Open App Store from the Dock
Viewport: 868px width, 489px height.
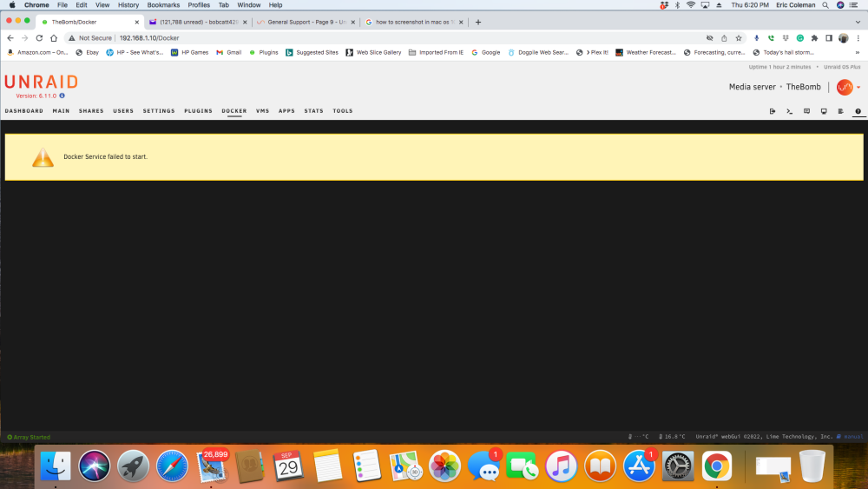pos(639,466)
